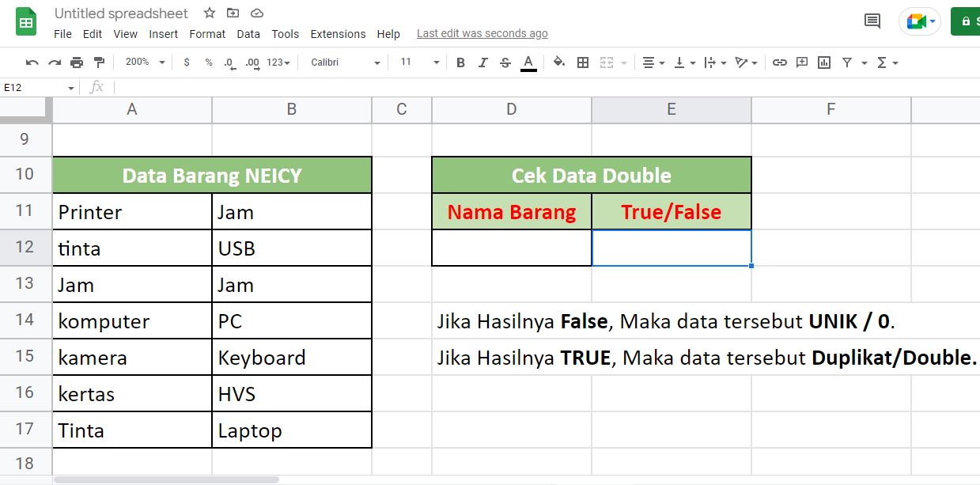Image resolution: width=980 pixels, height=485 pixels.
Task: Expand the filter views dropdown arrow
Action: coord(864,63)
